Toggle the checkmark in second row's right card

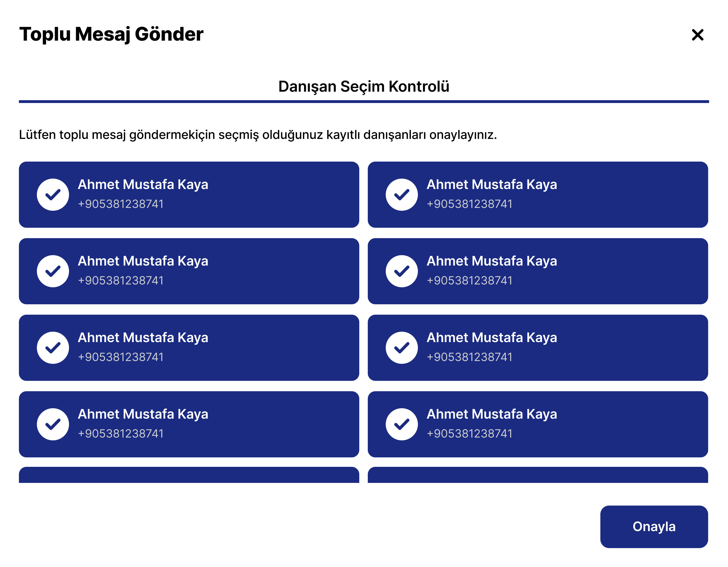point(402,271)
